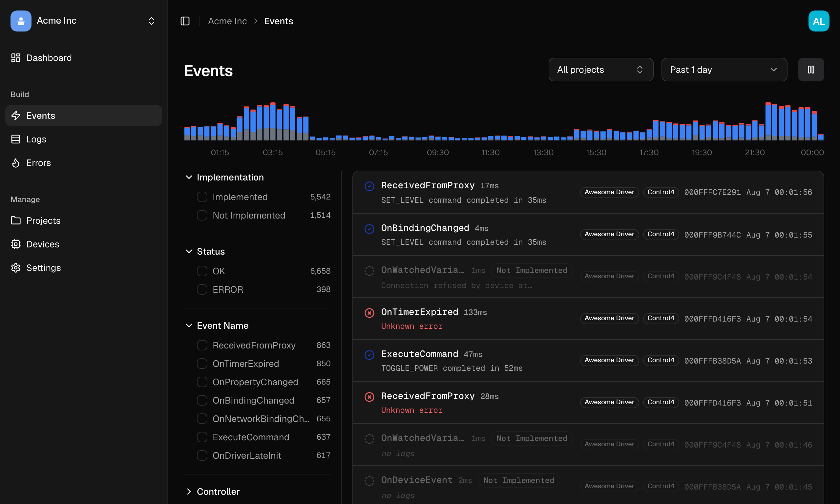This screenshot has width=840, height=504.
Task: Click device ID 000FFFC7E291
Action: 712,193
